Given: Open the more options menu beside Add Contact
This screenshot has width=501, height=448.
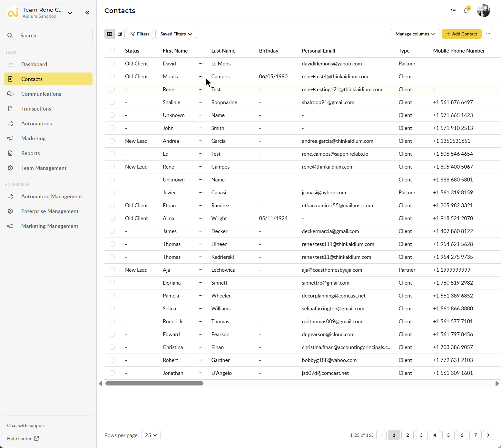Looking at the screenshot, I should pyautogui.click(x=488, y=34).
